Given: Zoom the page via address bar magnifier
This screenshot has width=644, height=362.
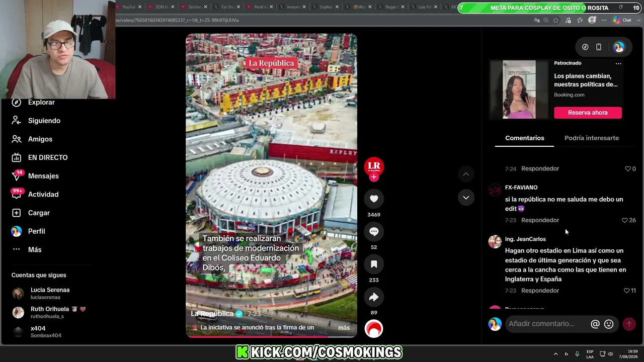Looking at the screenshot, I should [x=546, y=20].
